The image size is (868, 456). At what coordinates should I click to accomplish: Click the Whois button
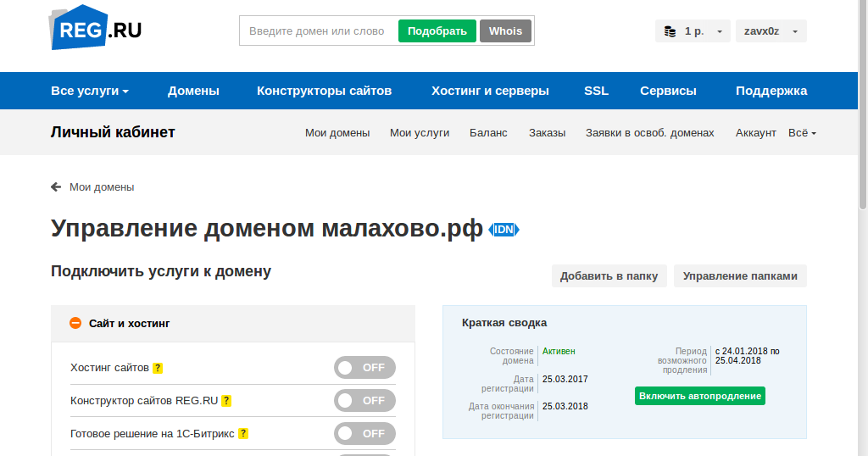[505, 31]
